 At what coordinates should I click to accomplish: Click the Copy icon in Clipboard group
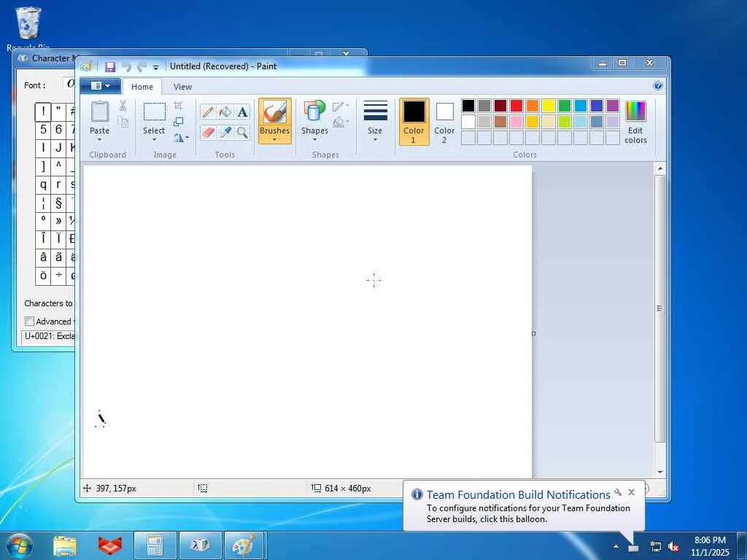click(x=123, y=122)
